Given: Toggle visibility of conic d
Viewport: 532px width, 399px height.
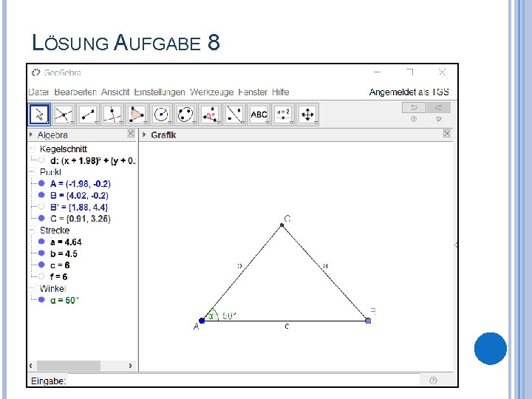Looking at the screenshot, I should [41, 160].
